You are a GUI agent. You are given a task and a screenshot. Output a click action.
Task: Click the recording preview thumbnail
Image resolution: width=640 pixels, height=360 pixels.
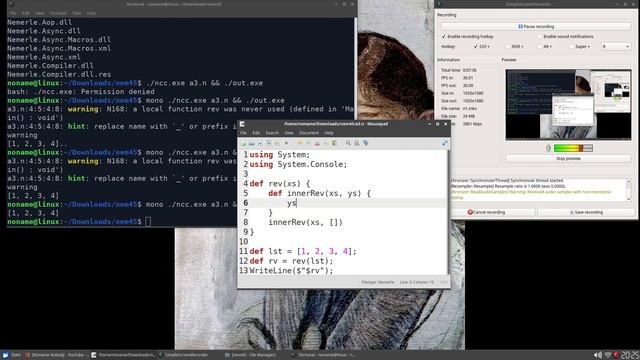568,104
